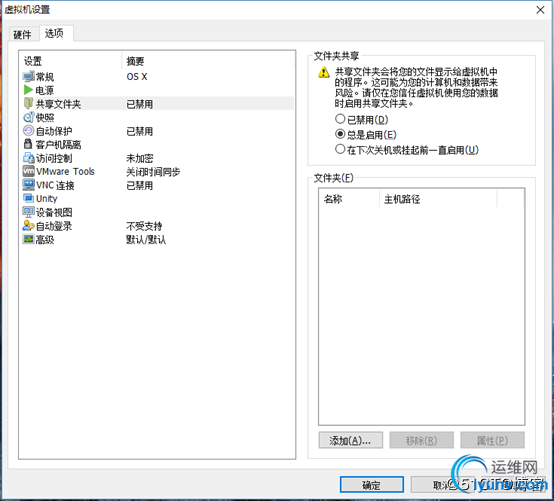Screen dimensions: 554x501
Task: Click the 关闭时间同步 summary value
Action: pyautogui.click(x=153, y=172)
